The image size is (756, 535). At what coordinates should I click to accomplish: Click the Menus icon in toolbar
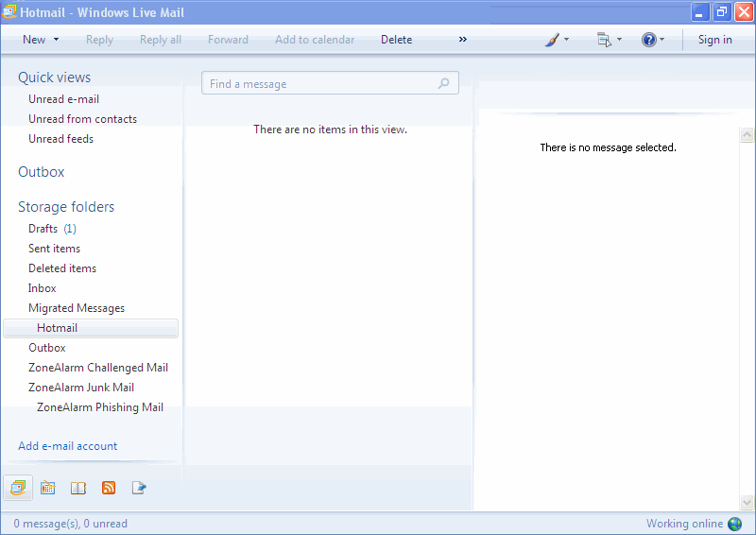(x=604, y=40)
